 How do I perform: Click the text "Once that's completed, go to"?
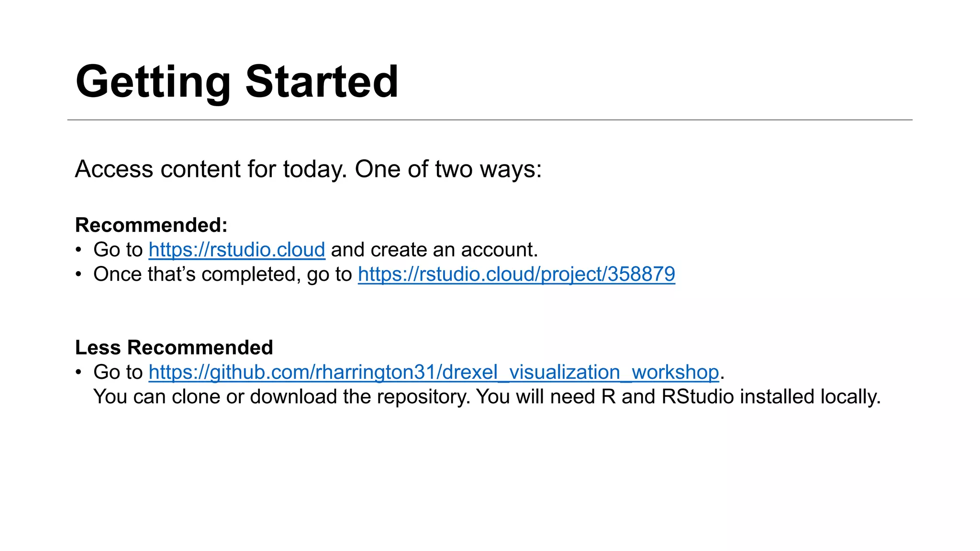point(223,275)
